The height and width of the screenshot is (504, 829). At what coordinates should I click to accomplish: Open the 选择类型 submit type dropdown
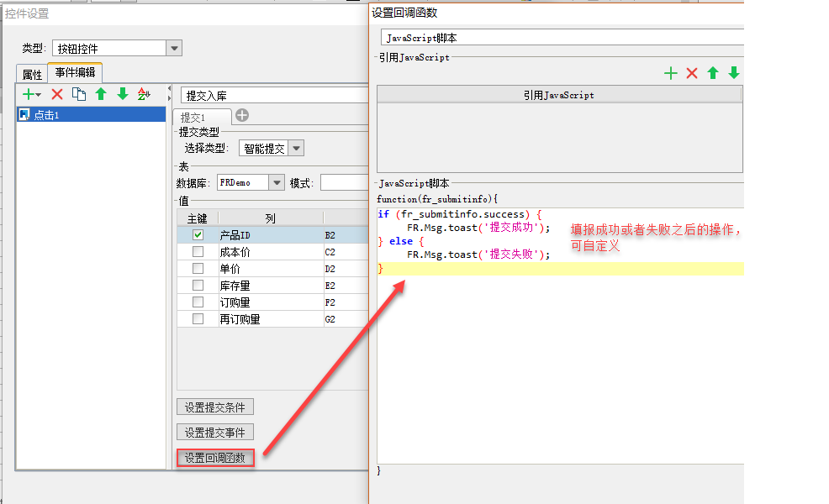[297, 149]
